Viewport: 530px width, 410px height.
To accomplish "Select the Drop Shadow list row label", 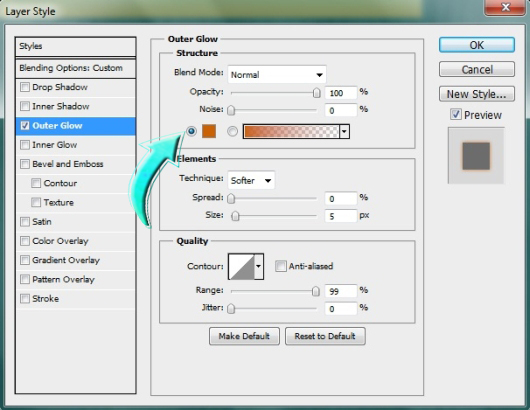I will tap(60, 87).
